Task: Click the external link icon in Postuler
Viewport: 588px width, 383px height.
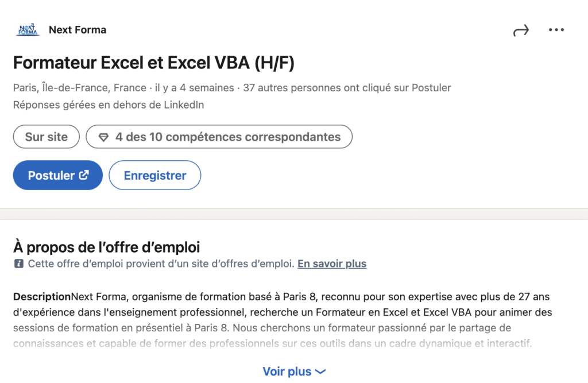Action: 84,175
